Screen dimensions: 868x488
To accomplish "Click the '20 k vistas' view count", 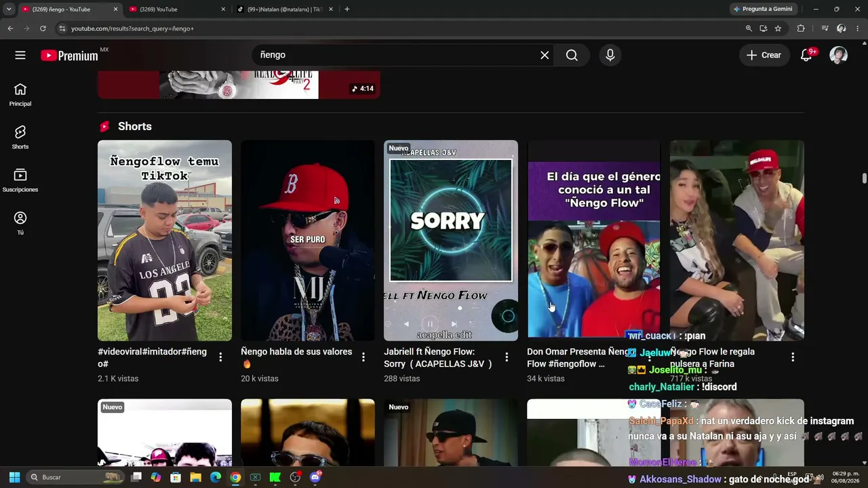I will pyautogui.click(x=260, y=378).
